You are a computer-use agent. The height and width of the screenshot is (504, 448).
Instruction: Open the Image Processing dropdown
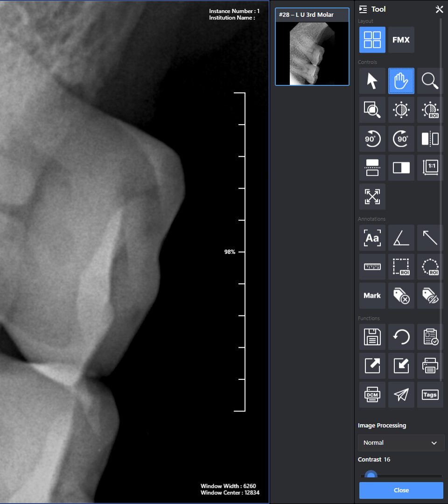tap(401, 442)
